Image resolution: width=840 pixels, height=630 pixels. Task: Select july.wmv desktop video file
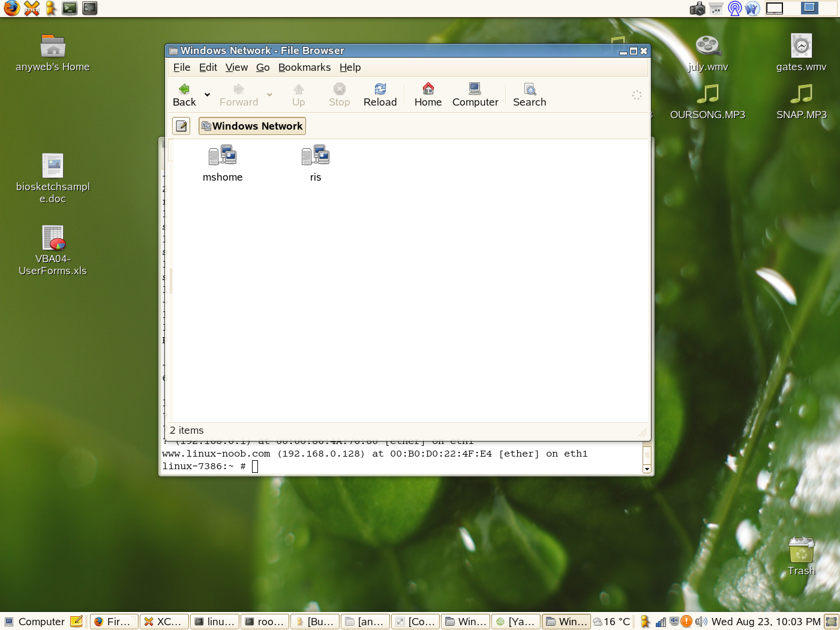(708, 53)
